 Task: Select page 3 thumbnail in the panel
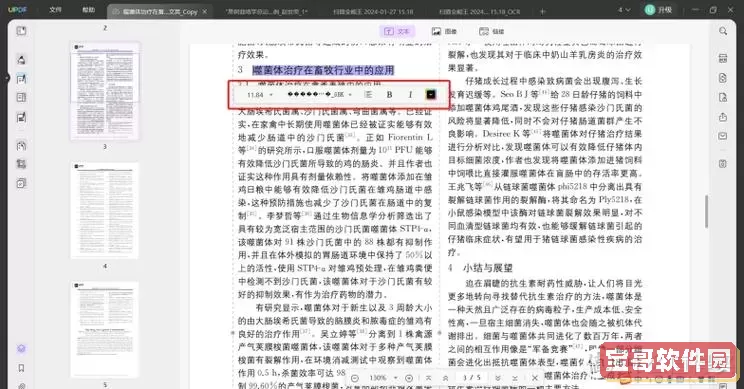[105, 91]
